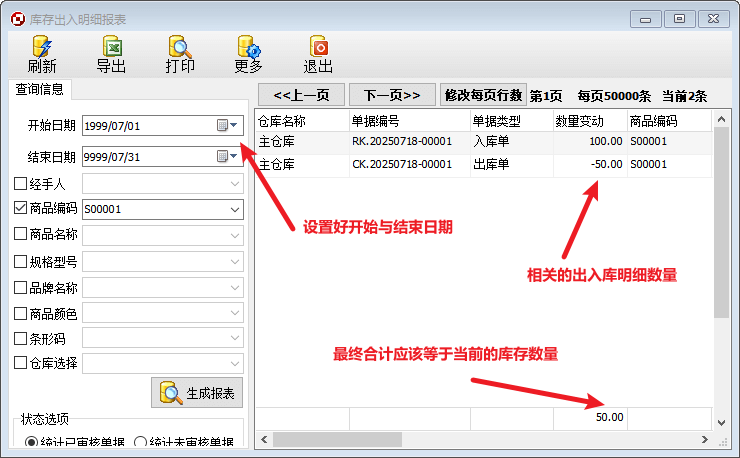Click S00001 in the RK.20250718-00001 row
740x458 pixels.
tap(669, 142)
